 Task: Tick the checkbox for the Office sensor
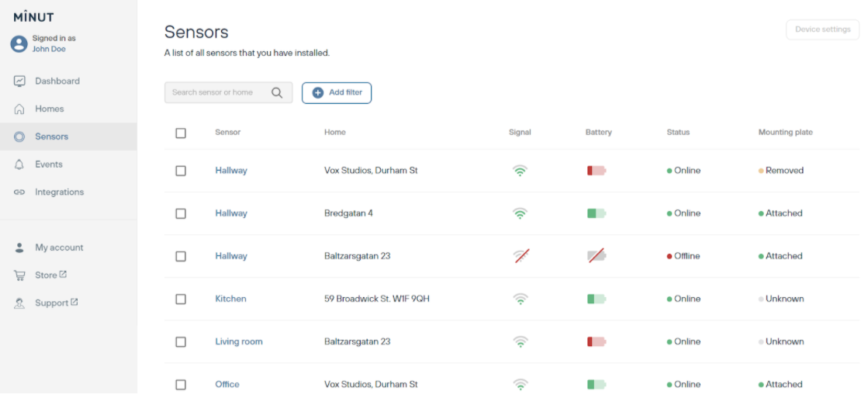click(181, 384)
